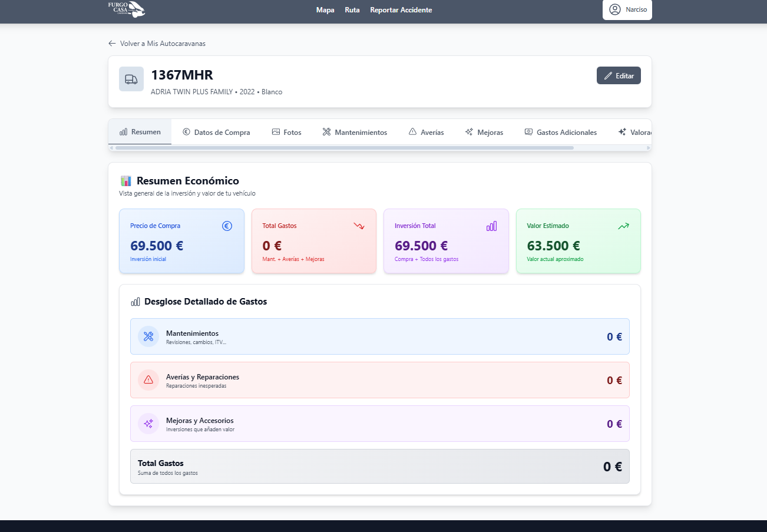Click the van icon beside 1367MHR
Image resolution: width=767 pixels, height=532 pixels.
(131, 79)
